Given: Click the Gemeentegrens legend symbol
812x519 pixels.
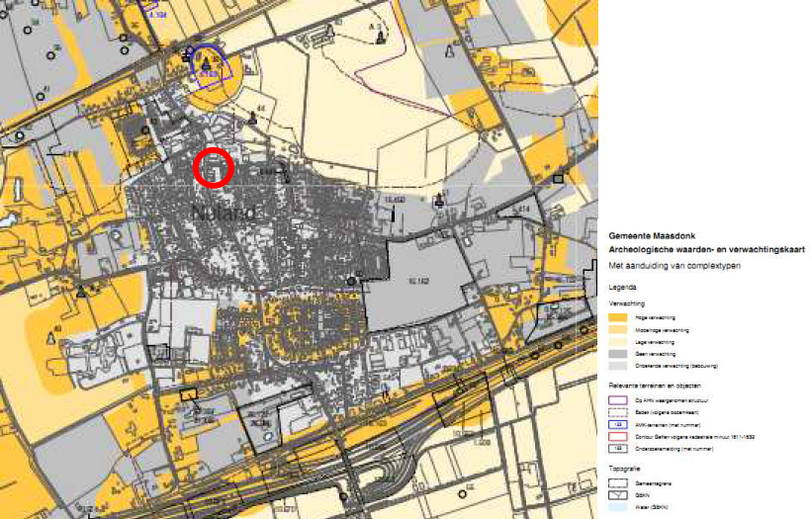Looking at the screenshot, I should coord(618,483).
